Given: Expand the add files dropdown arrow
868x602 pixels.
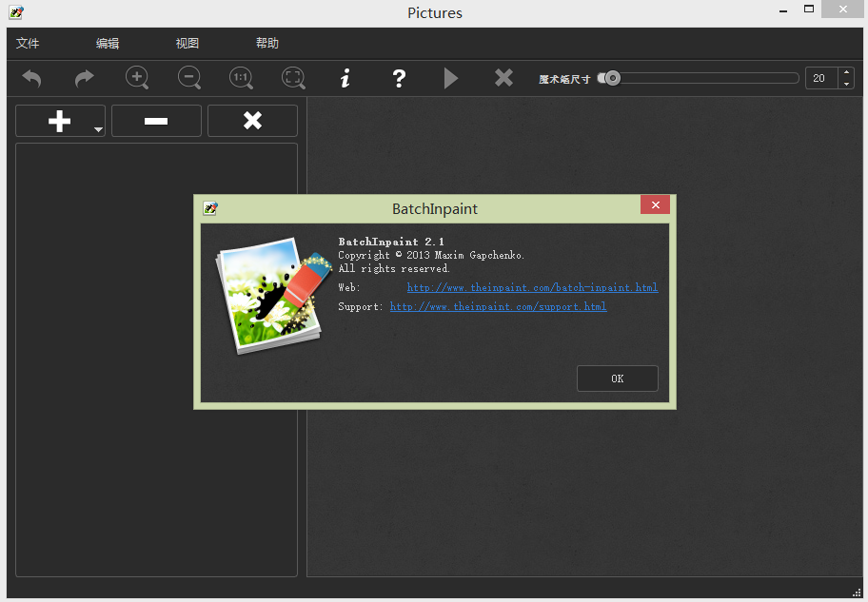Looking at the screenshot, I should [x=98, y=129].
